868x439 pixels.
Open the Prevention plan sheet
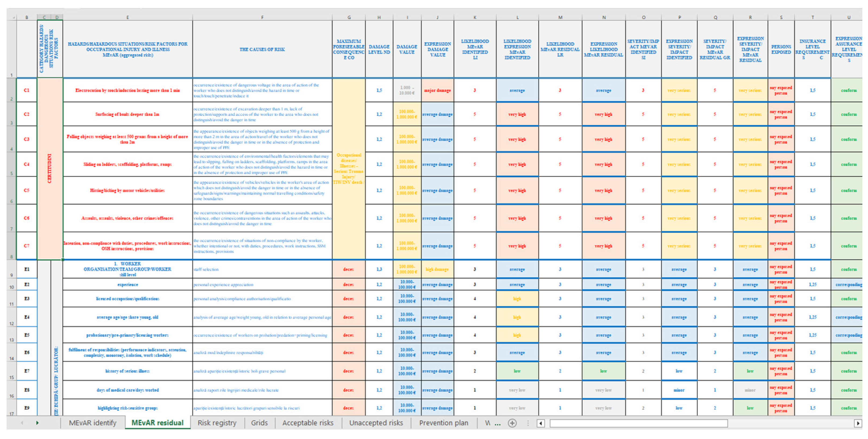coord(443,423)
